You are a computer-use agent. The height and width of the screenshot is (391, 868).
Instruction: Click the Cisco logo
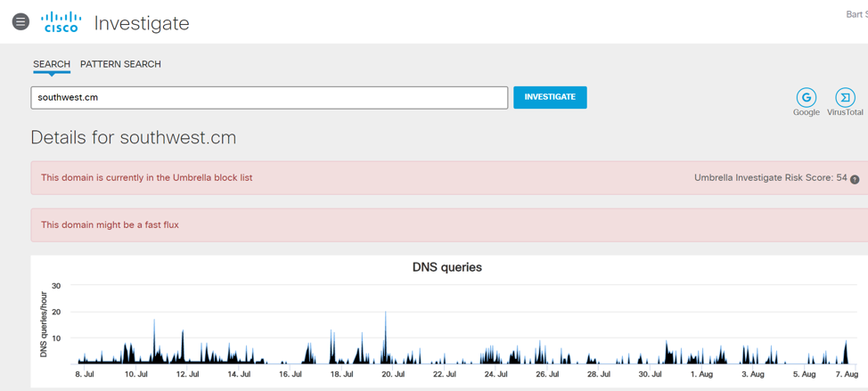point(61,22)
